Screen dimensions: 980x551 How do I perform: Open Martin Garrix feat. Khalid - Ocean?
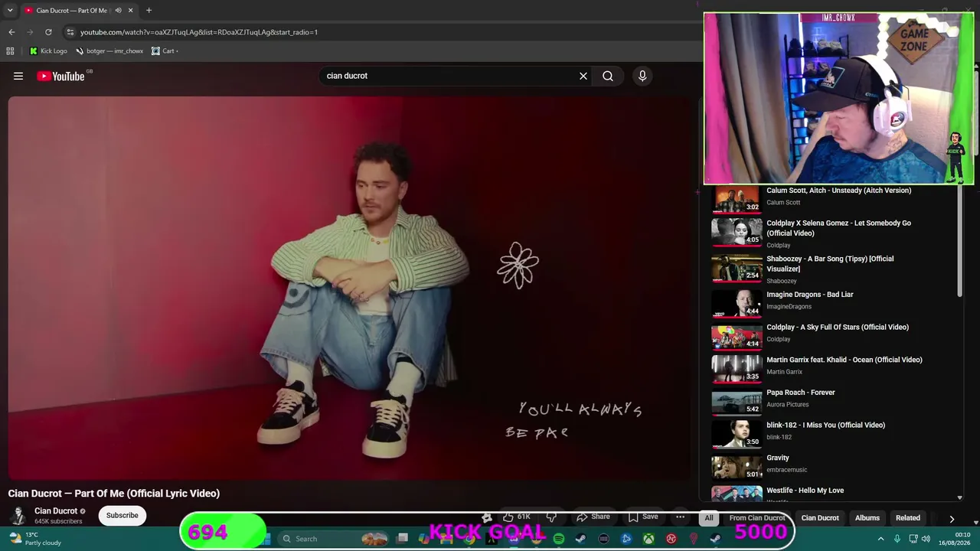(844, 360)
